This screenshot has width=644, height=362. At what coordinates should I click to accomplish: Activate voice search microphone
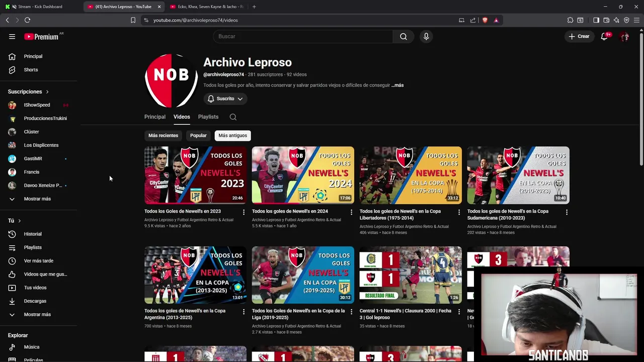pos(426,36)
